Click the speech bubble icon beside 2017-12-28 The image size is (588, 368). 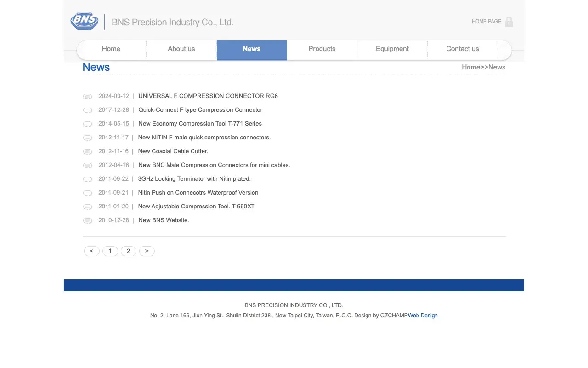pyautogui.click(x=87, y=110)
